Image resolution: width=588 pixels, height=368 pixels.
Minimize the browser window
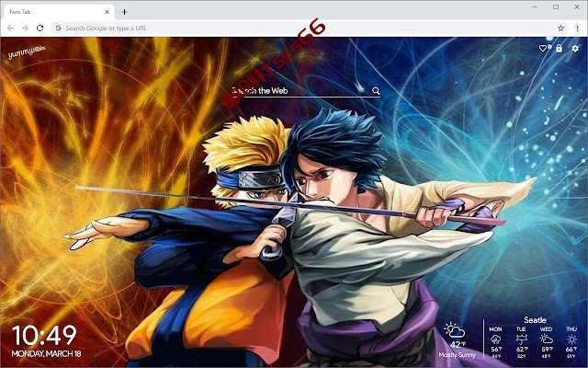pyautogui.click(x=535, y=6)
